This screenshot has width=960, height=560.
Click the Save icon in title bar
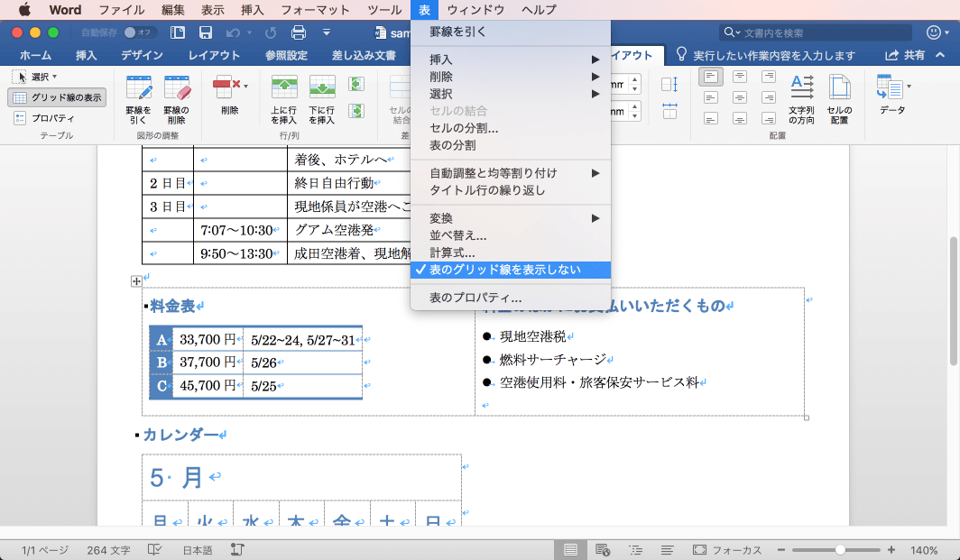(206, 32)
